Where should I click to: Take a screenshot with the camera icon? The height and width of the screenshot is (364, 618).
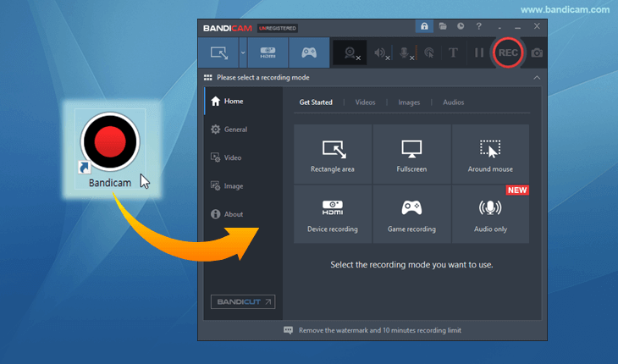coord(537,52)
